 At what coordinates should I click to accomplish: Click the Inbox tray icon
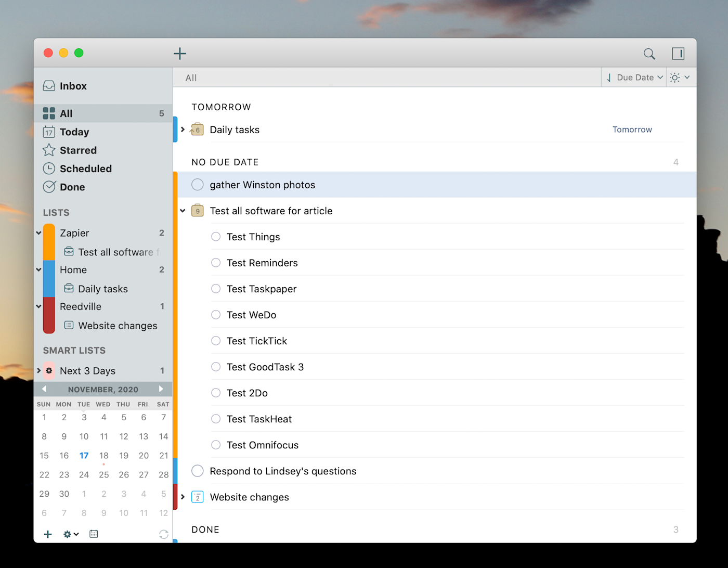[49, 86]
